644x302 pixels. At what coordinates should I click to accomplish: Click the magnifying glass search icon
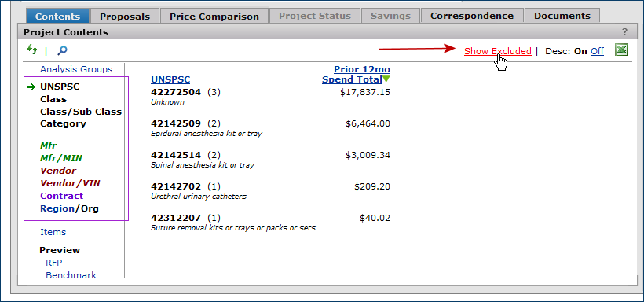point(62,50)
